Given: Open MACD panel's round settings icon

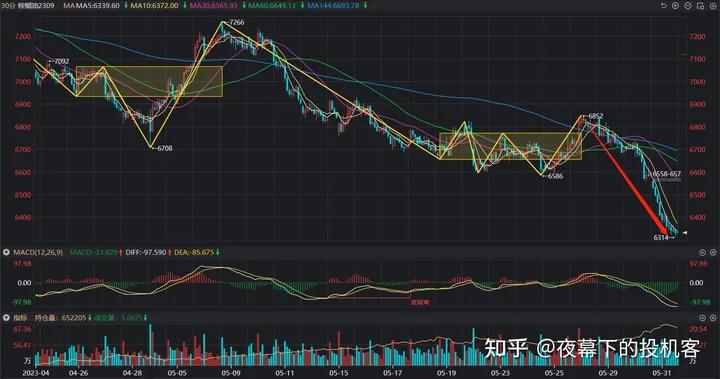Looking at the screenshot, I should click(x=702, y=252).
